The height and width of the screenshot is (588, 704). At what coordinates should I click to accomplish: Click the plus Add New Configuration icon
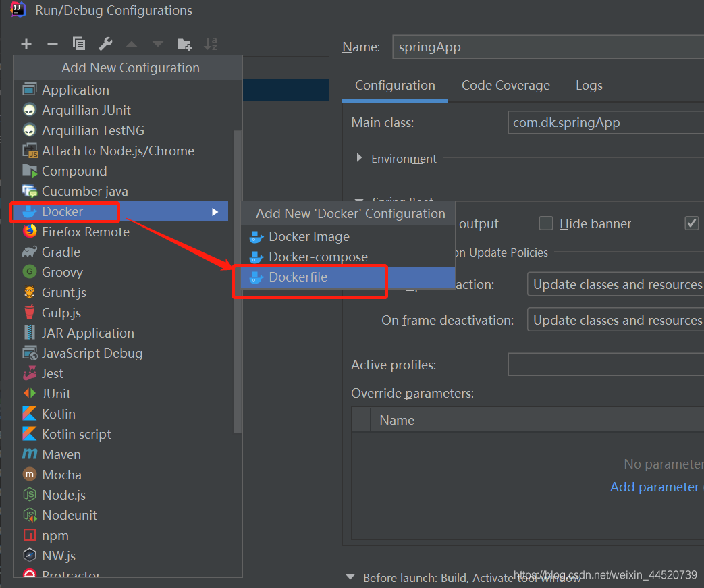[26, 44]
